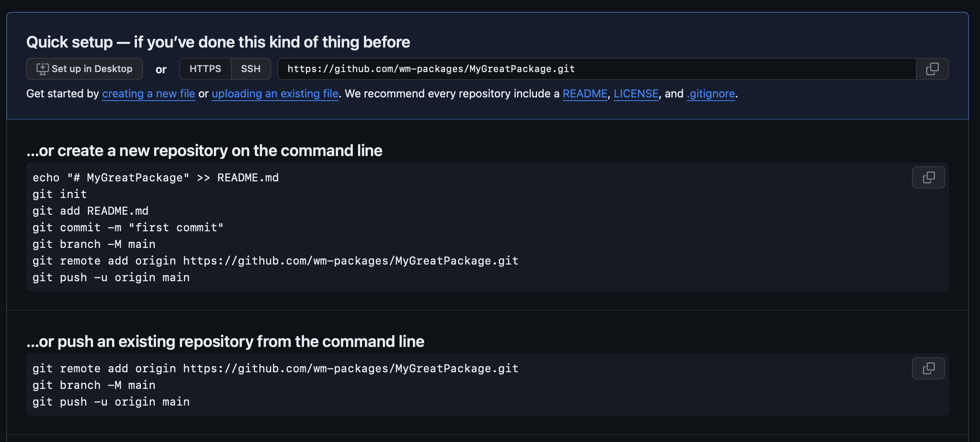
Task: Click the echo README command line
Action: tap(156, 177)
